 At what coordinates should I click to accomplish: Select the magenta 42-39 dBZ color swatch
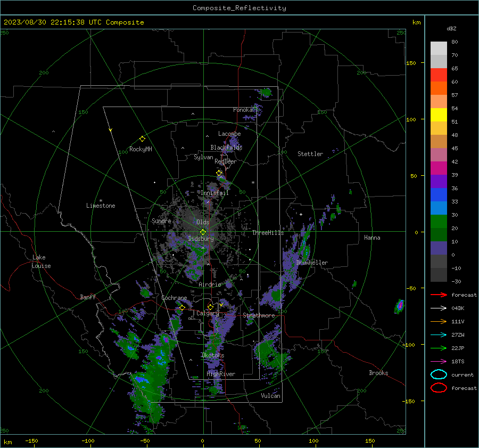[439, 168]
